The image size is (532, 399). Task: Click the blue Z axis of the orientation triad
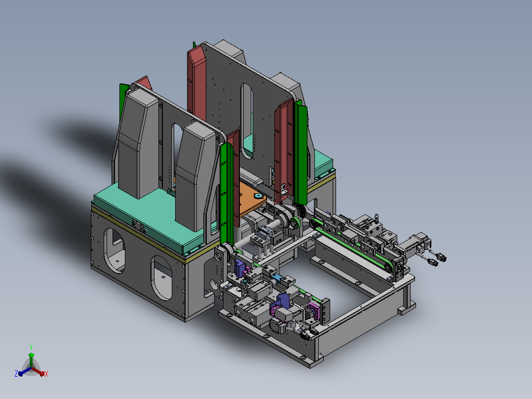25,371
